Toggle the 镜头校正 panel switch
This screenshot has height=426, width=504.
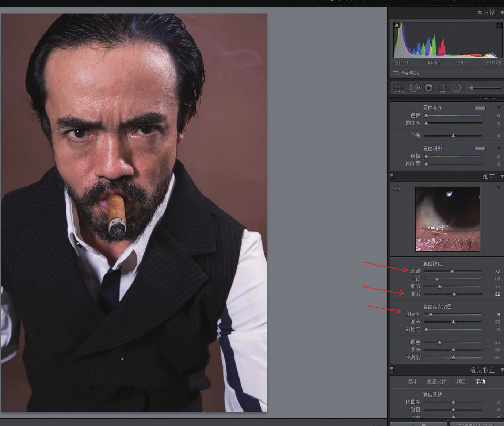coord(392,369)
